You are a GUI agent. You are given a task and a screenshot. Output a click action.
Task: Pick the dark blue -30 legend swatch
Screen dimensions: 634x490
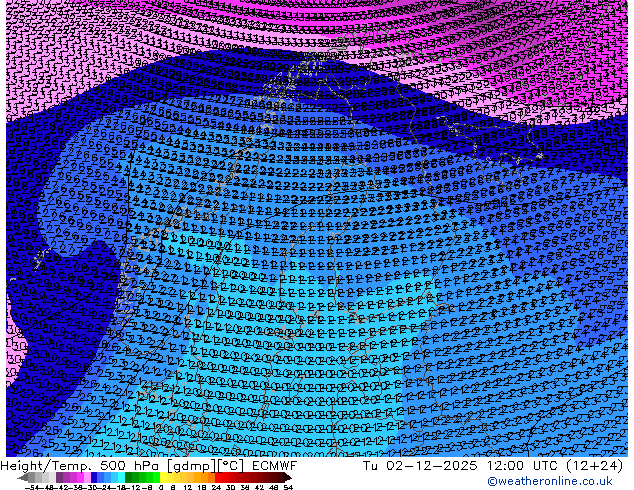coord(94,477)
